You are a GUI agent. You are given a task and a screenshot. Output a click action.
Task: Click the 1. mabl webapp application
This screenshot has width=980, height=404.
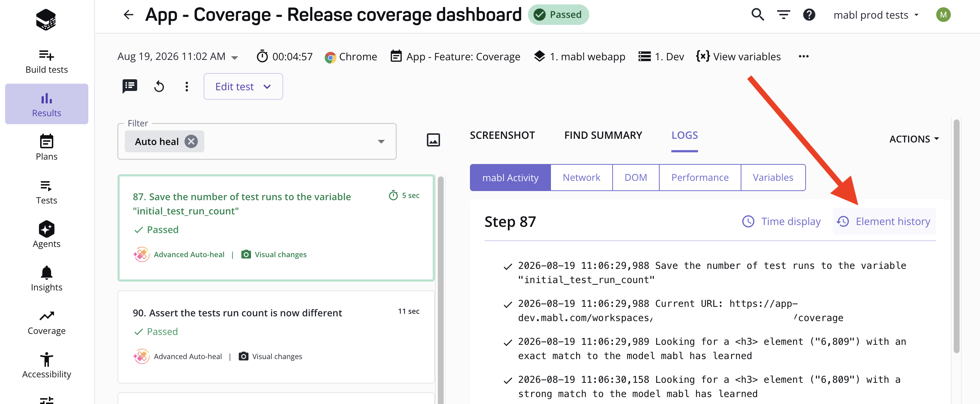coord(579,56)
